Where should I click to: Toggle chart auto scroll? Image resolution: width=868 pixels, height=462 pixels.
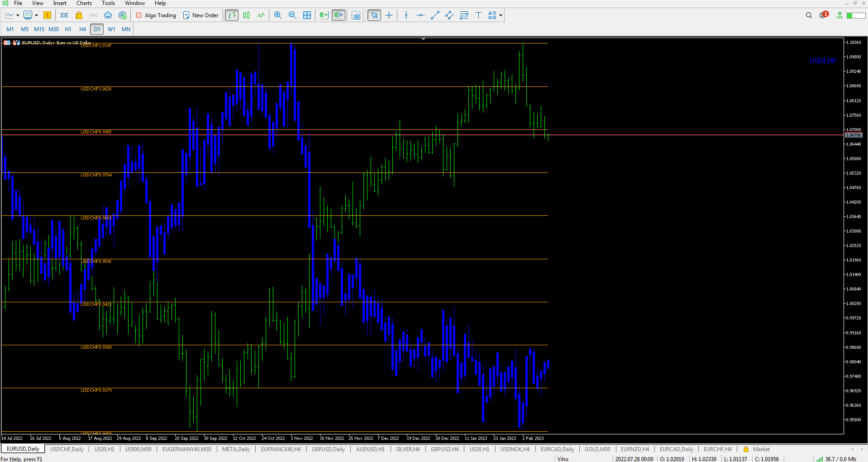point(324,15)
